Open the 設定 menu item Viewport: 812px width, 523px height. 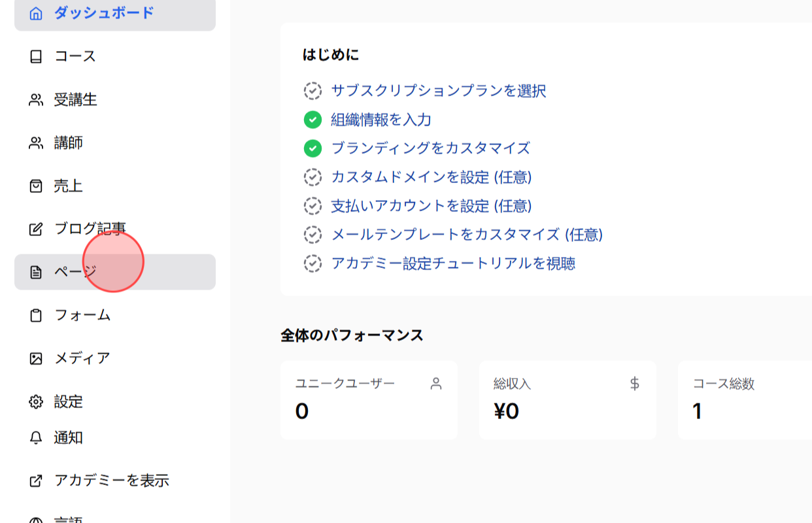(69, 402)
